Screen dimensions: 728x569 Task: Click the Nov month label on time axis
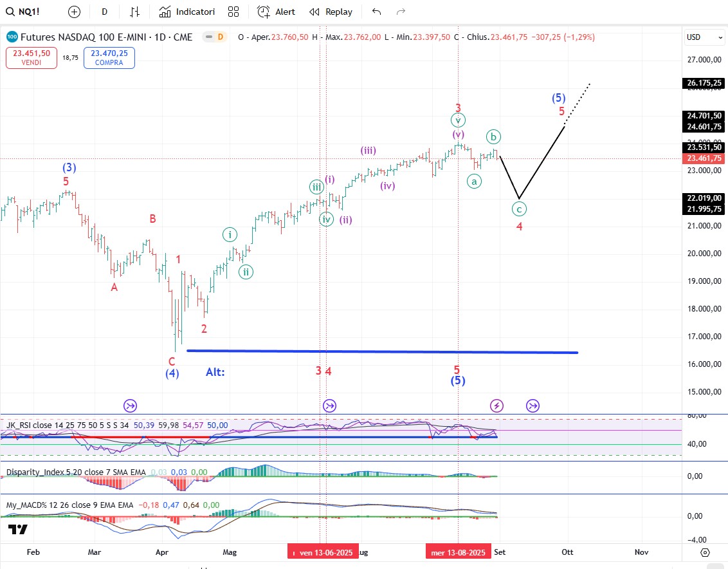[642, 552]
